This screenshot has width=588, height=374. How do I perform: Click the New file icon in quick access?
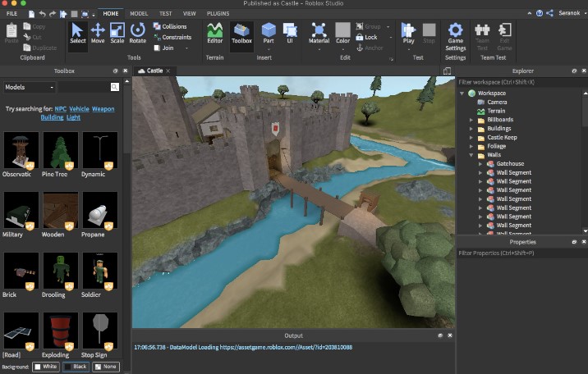(31, 14)
